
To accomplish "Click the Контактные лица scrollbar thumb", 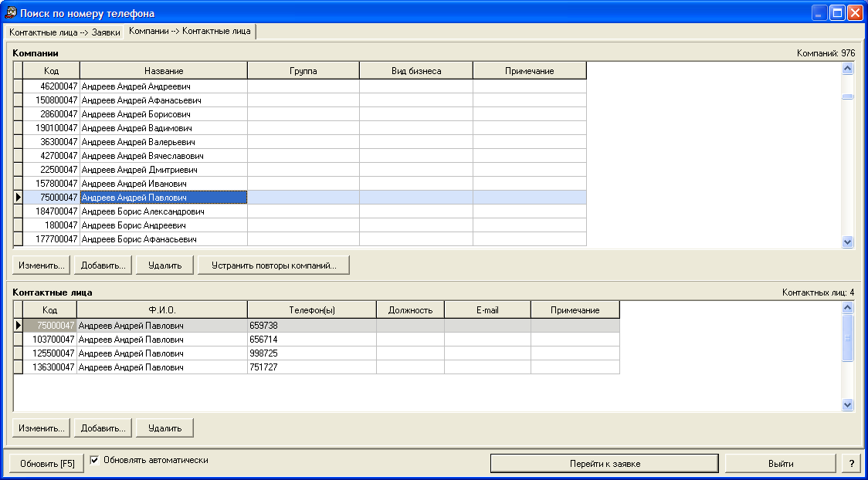I will tap(847, 338).
